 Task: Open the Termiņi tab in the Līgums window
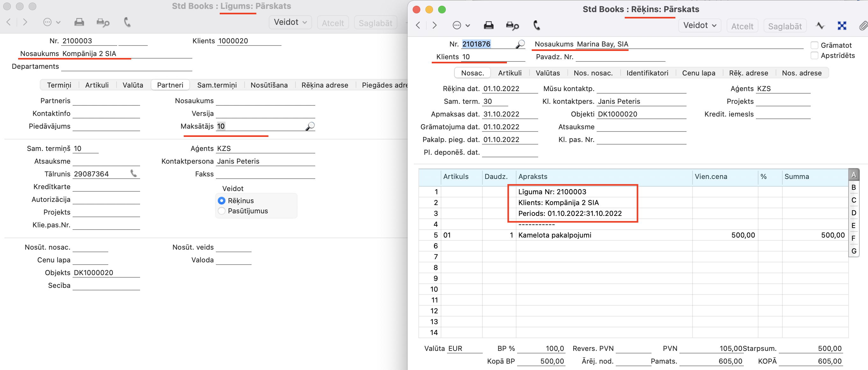[59, 85]
